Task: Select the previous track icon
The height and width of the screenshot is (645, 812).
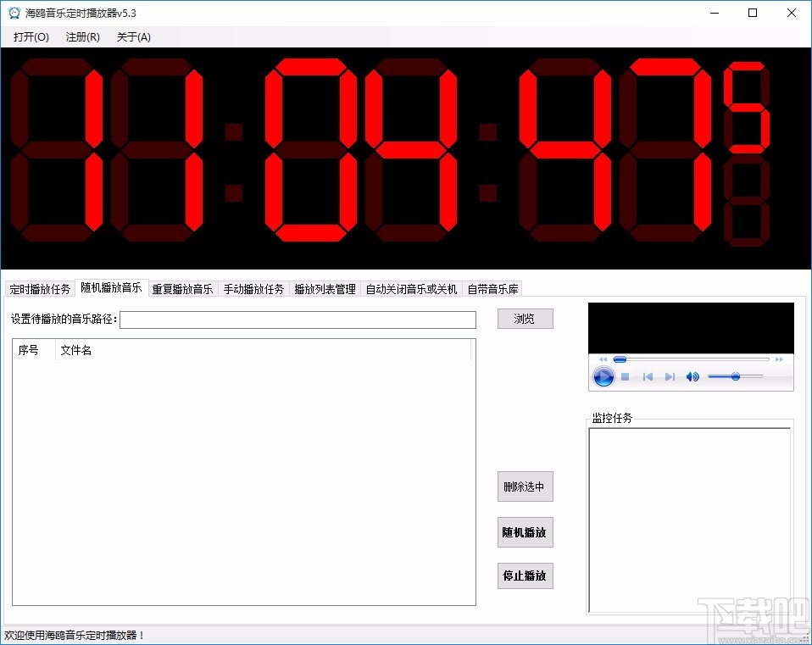Action: point(648,375)
